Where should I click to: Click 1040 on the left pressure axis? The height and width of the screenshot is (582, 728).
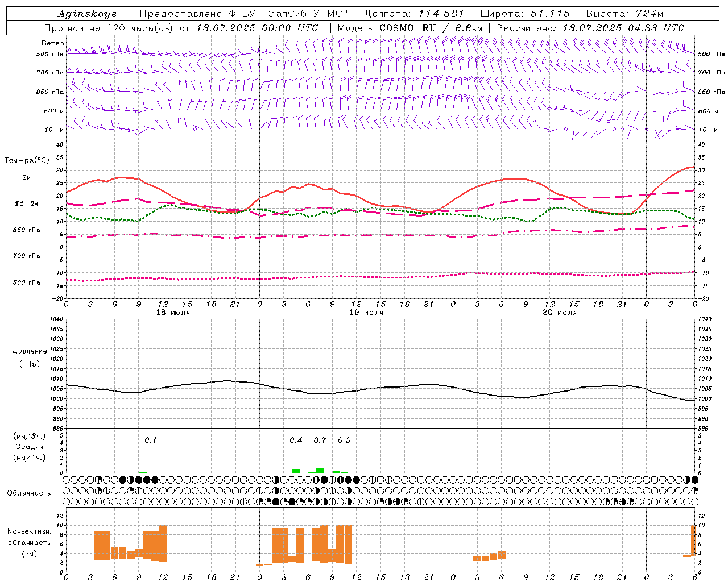pyautogui.click(x=56, y=319)
